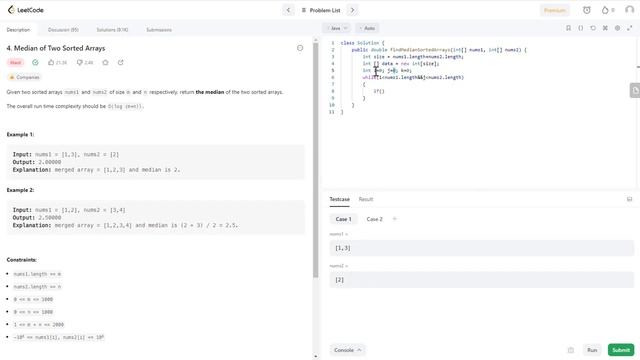Open editor settings gear icon
The height and width of the screenshot is (360, 640).
pyautogui.click(x=617, y=28)
